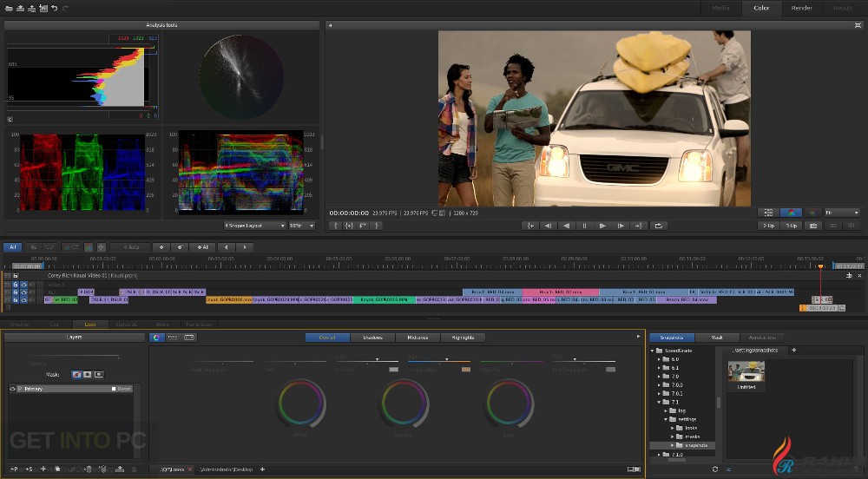Select the Untitled snapshot thumbnail
868x479 pixels.
(746, 373)
